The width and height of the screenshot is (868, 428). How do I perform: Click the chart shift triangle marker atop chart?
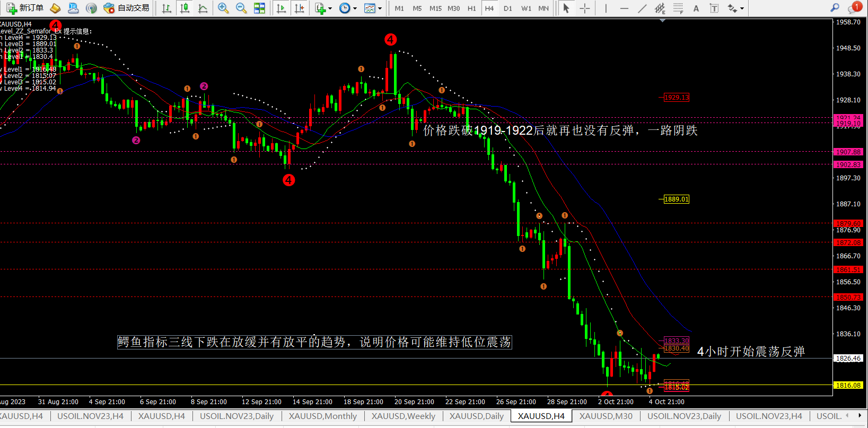tap(662, 20)
